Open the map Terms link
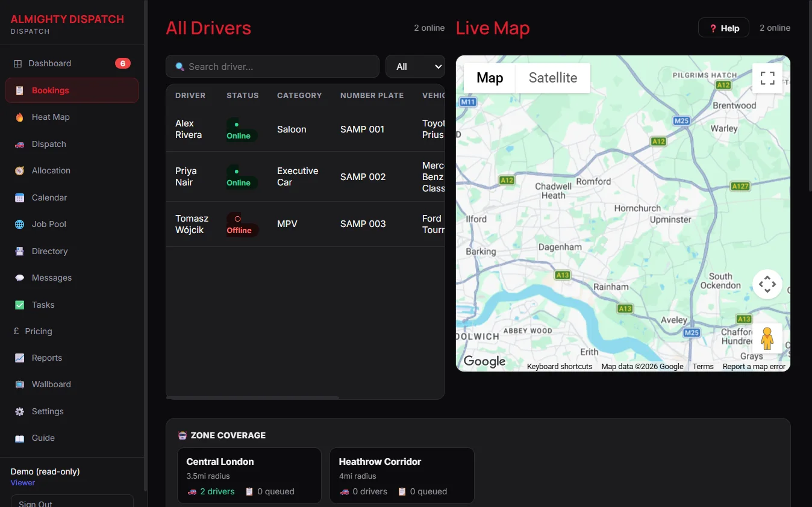The height and width of the screenshot is (507, 812). (x=703, y=367)
